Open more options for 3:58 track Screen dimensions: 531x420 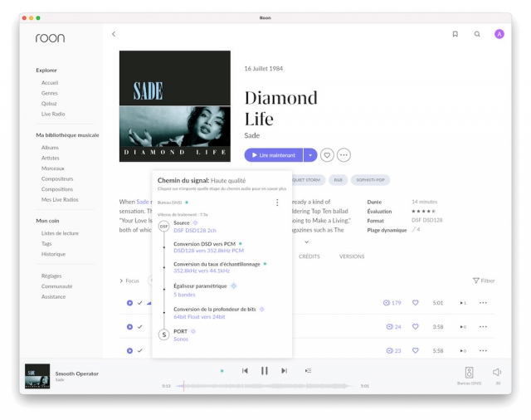(x=483, y=327)
